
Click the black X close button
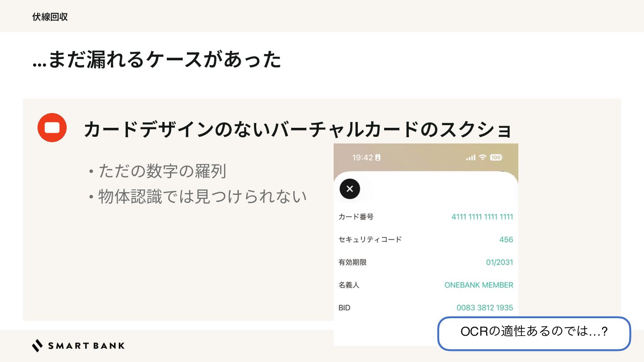tap(350, 189)
